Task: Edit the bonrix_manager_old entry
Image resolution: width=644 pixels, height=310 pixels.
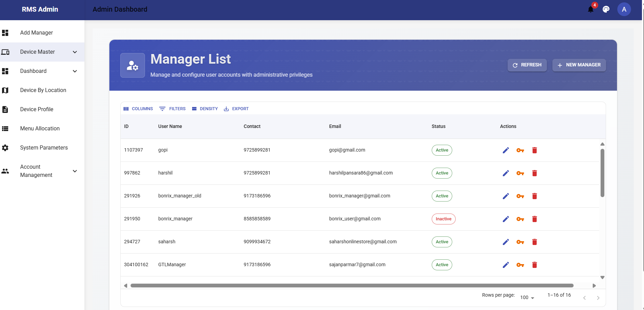Action: coord(506,196)
